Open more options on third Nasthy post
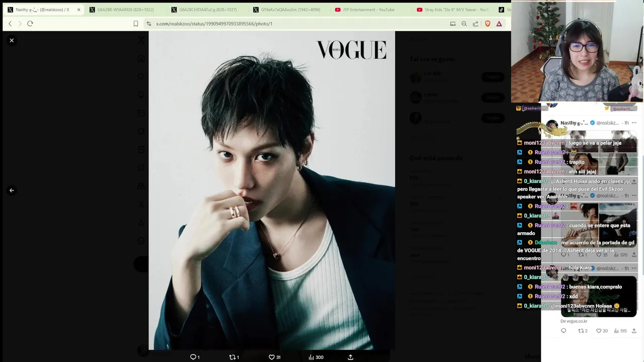644x362 pixels. coord(634,268)
